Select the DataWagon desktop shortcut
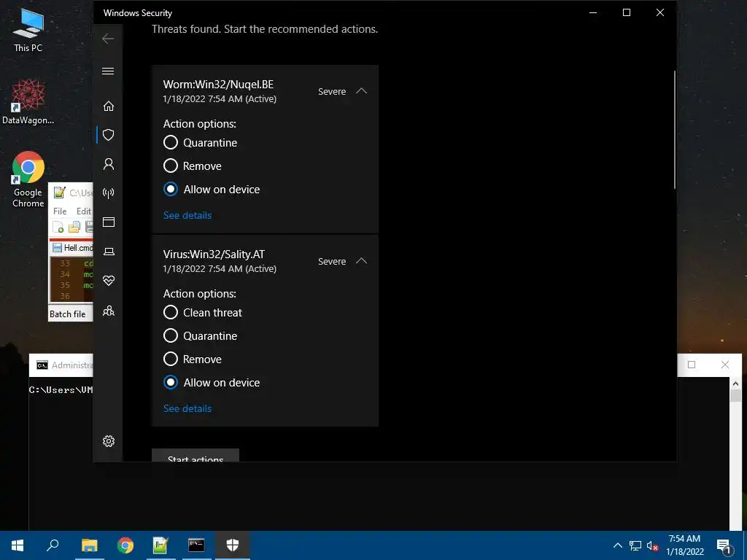This screenshot has width=747, height=560. point(28,102)
